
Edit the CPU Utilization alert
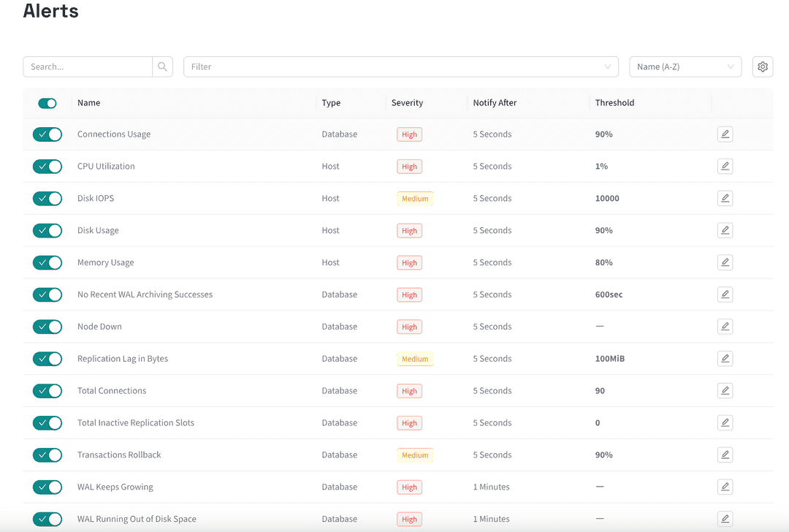725,167
